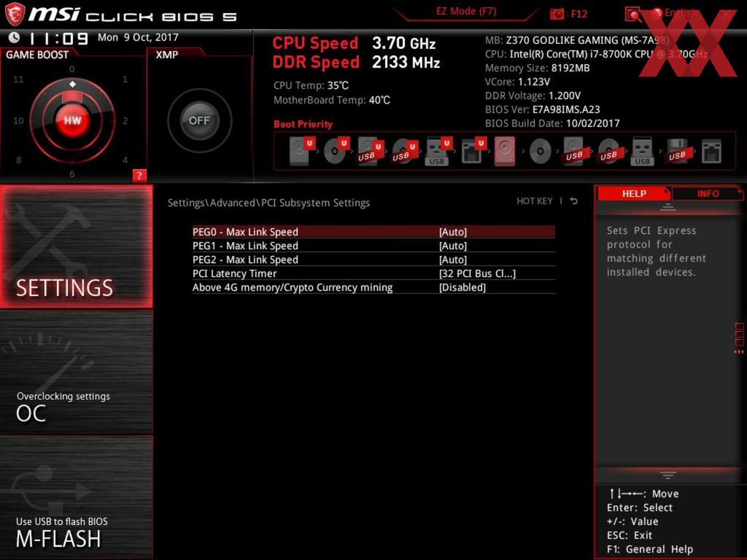Image resolution: width=747 pixels, height=560 pixels.
Task: Click the time display 11:09
Action: point(59,38)
